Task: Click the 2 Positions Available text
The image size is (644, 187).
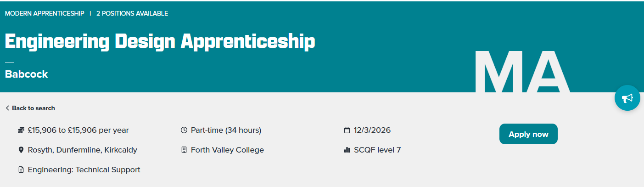Action: [x=132, y=13]
